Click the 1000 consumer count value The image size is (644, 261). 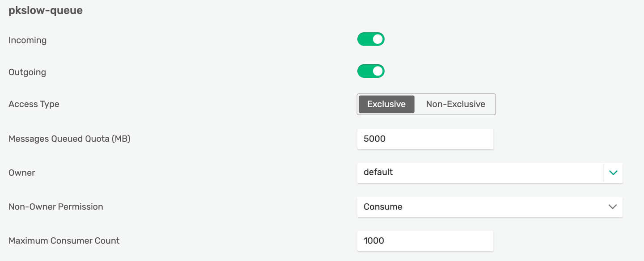coord(375,241)
